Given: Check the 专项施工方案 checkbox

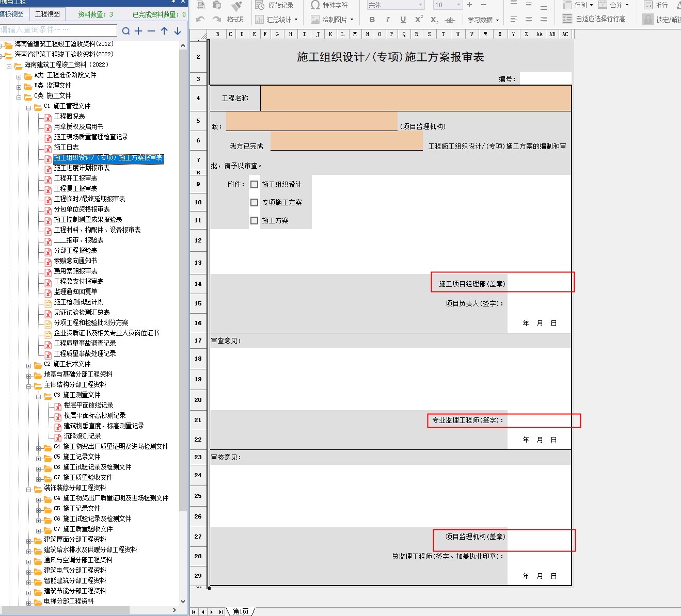Looking at the screenshot, I should pyautogui.click(x=254, y=202).
